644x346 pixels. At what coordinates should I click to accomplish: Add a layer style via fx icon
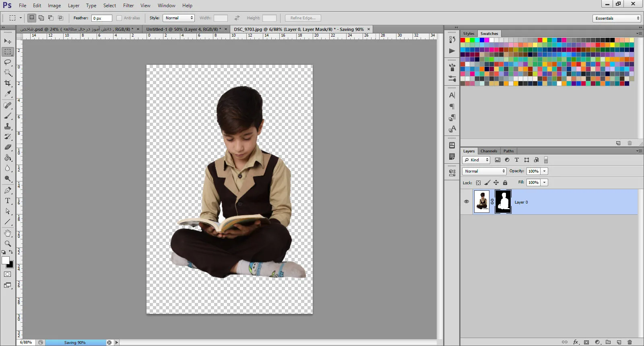[576, 342]
